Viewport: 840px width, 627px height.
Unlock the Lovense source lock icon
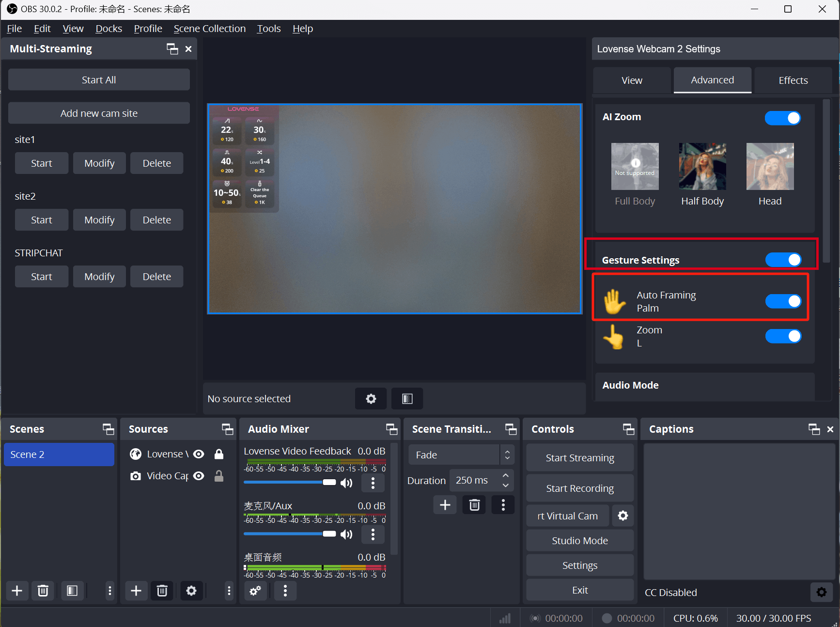click(x=219, y=454)
